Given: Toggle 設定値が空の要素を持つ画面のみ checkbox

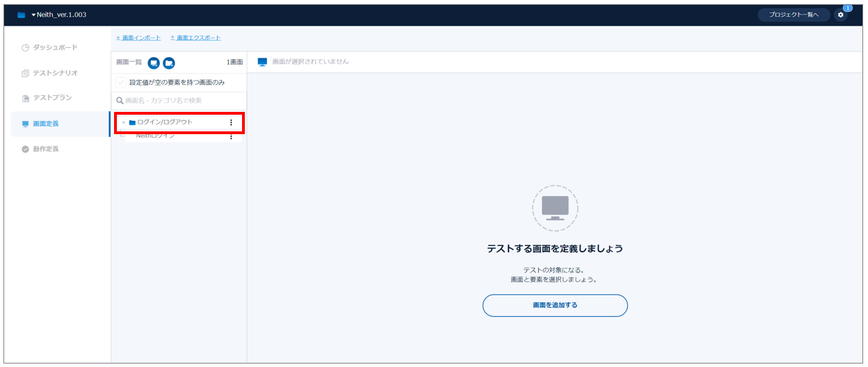Looking at the screenshot, I should click(x=121, y=83).
